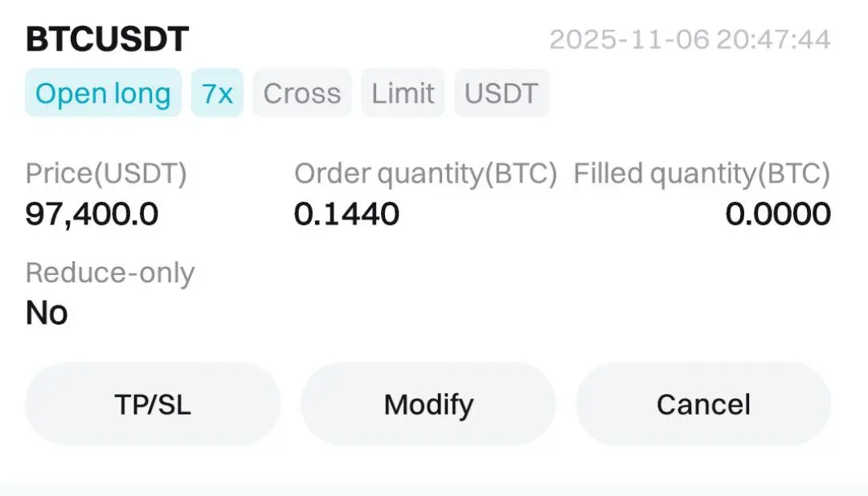Viewport: 868px width, 496px height.
Task: Tap the filled quantity value 0.0000
Action: coord(778,214)
